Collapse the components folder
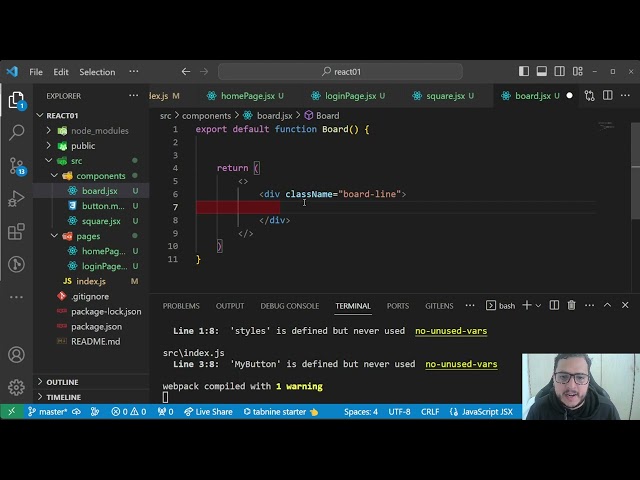Screen dimensions: 640x480 click(x=100, y=176)
